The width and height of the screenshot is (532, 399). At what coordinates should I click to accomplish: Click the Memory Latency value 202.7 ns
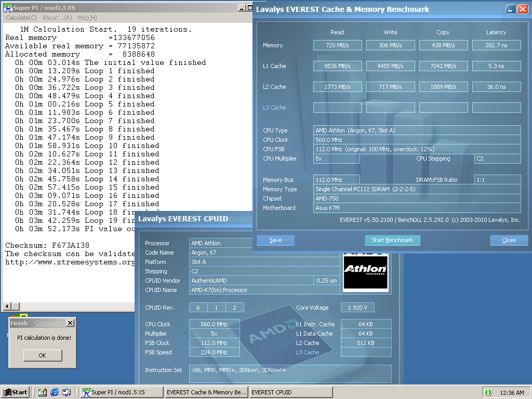[496, 45]
